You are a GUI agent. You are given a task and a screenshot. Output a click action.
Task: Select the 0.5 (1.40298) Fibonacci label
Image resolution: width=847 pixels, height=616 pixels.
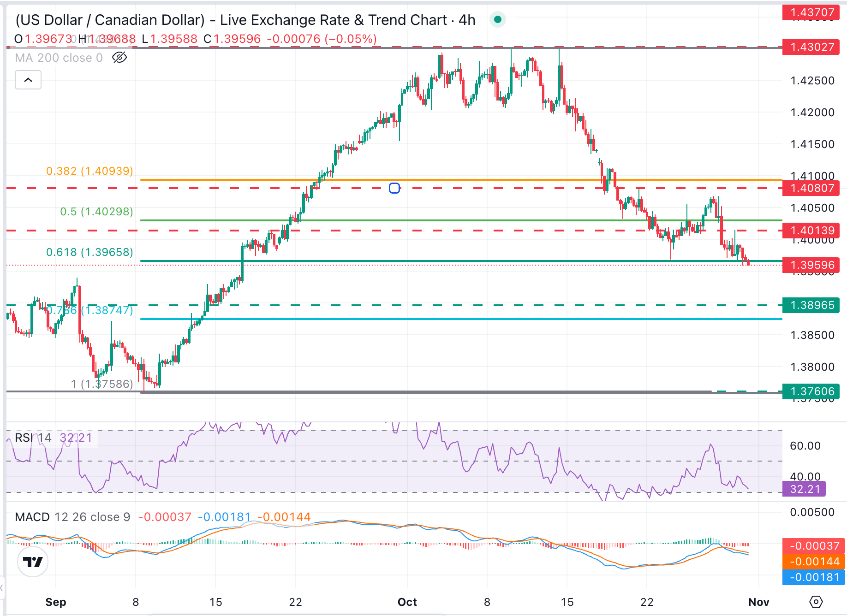coord(96,212)
